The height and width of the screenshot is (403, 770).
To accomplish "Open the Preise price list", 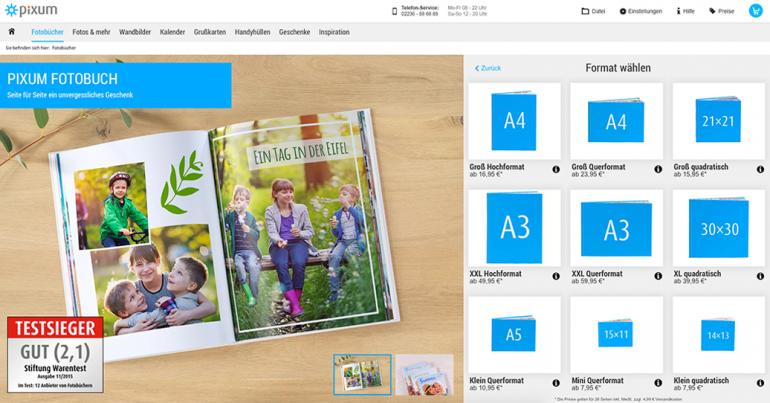I will tap(721, 11).
